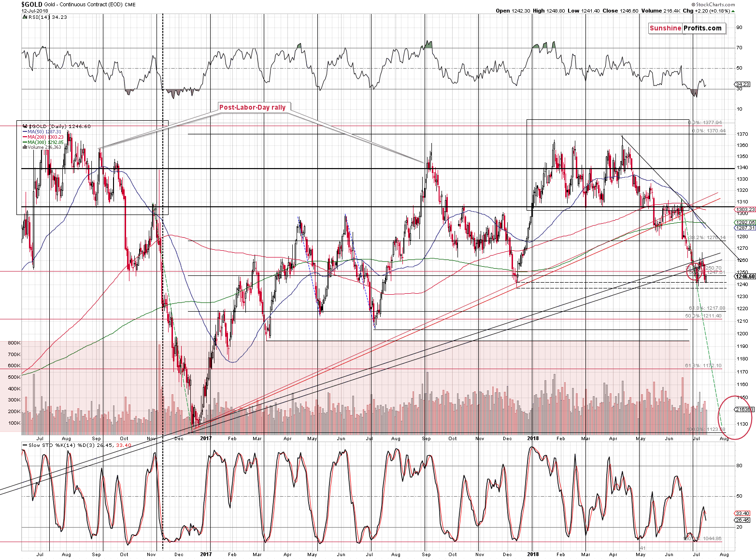Screen dimensions: 756x559
Task: Click the '0.0%: 1370.44' Fibonacci label
Action: click(709, 130)
